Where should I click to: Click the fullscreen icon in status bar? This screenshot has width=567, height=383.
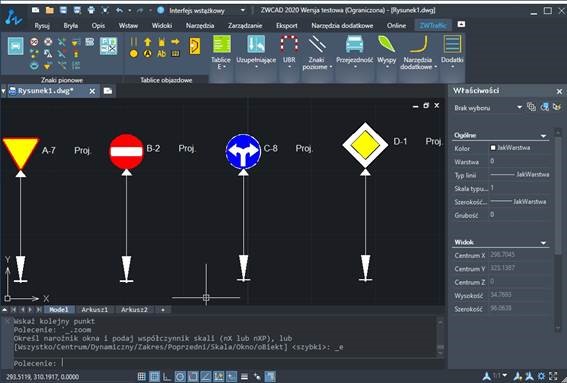point(553,376)
